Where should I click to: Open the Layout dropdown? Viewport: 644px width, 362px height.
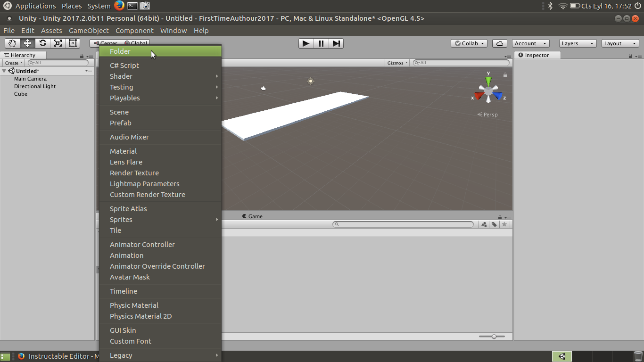620,43
